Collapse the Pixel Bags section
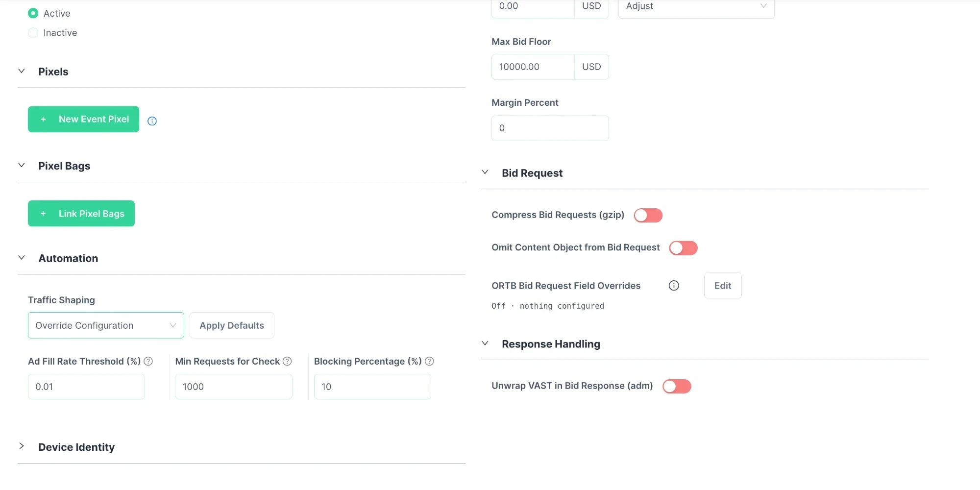 click(x=22, y=165)
